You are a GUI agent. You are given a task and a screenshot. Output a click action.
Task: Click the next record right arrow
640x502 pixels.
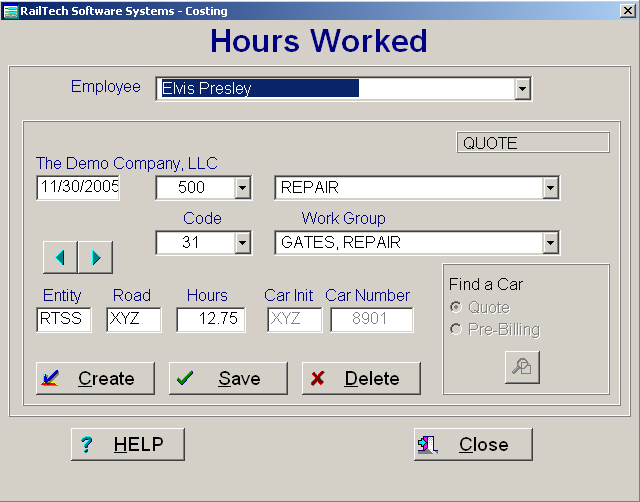95,257
